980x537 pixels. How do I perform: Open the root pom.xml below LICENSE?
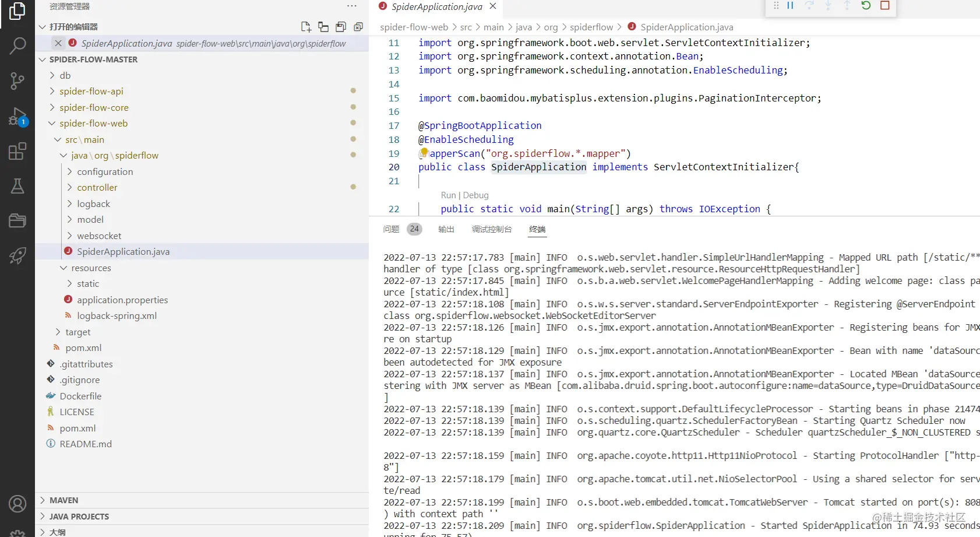[x=77, y=428]
